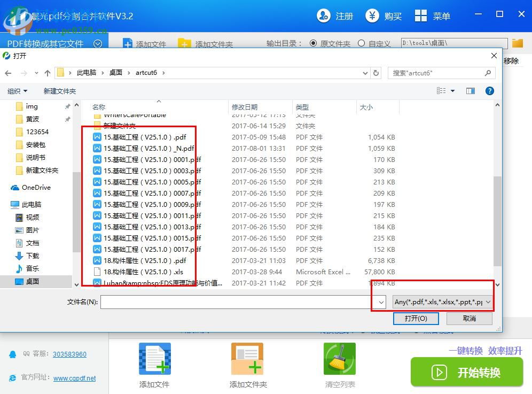Screen dimensions: 532x394
Task: Click the large 添加文件 icon at the bottom
Action: [154, 360]
